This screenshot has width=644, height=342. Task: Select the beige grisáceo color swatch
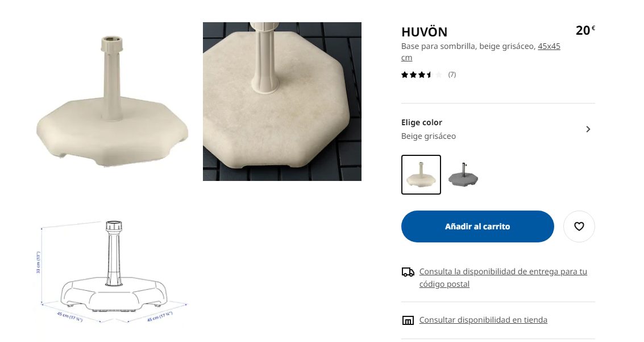[421, 175]
